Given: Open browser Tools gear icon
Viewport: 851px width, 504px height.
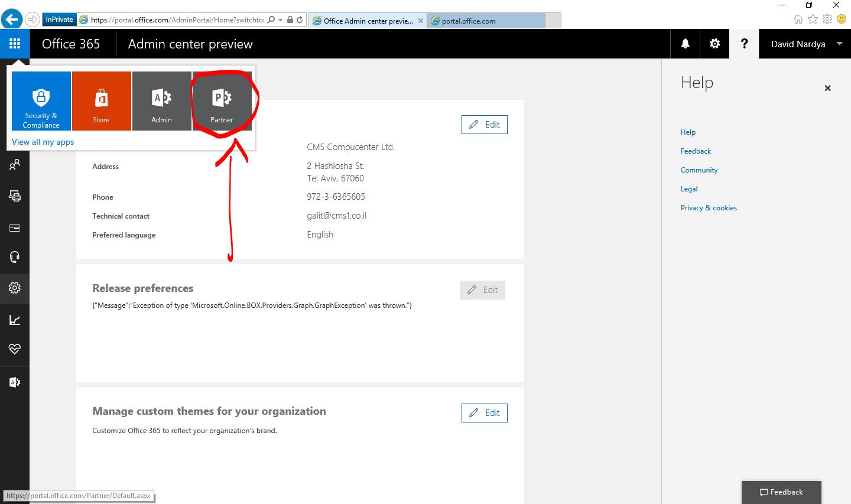Looking at the screenshot, I should point(827,19).
